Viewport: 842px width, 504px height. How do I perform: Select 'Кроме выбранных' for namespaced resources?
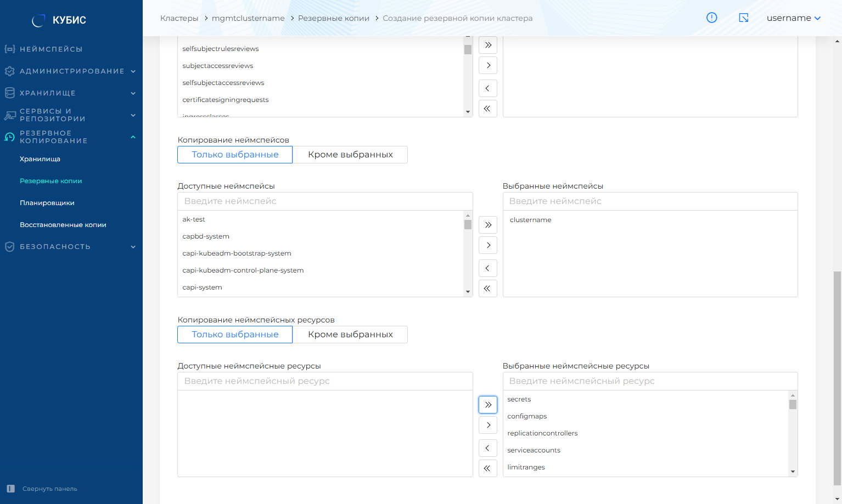(x=350, y=335)
